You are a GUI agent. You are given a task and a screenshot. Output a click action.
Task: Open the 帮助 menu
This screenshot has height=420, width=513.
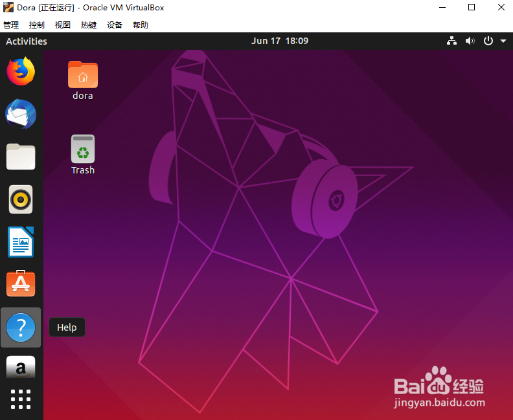click(141, 25)
